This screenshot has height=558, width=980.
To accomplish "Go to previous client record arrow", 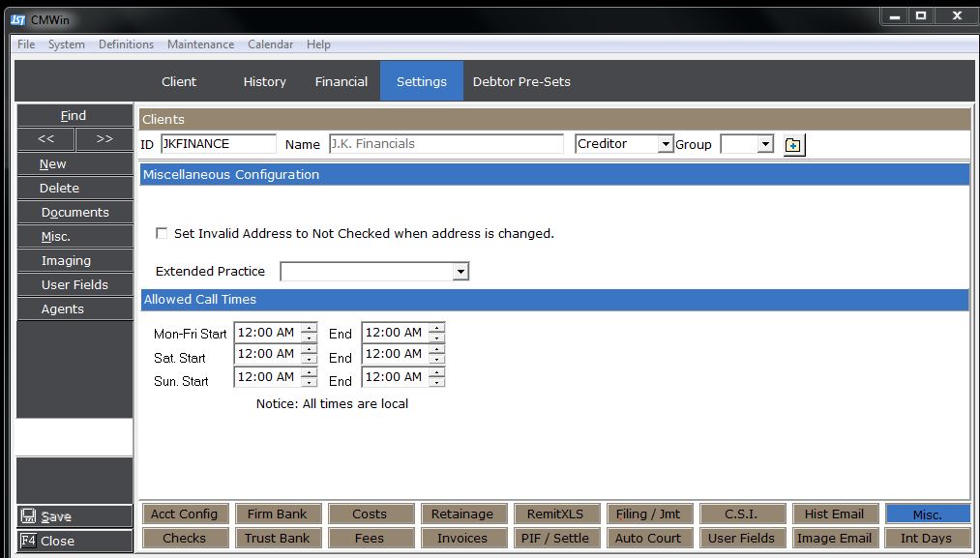I will [45, 139].
